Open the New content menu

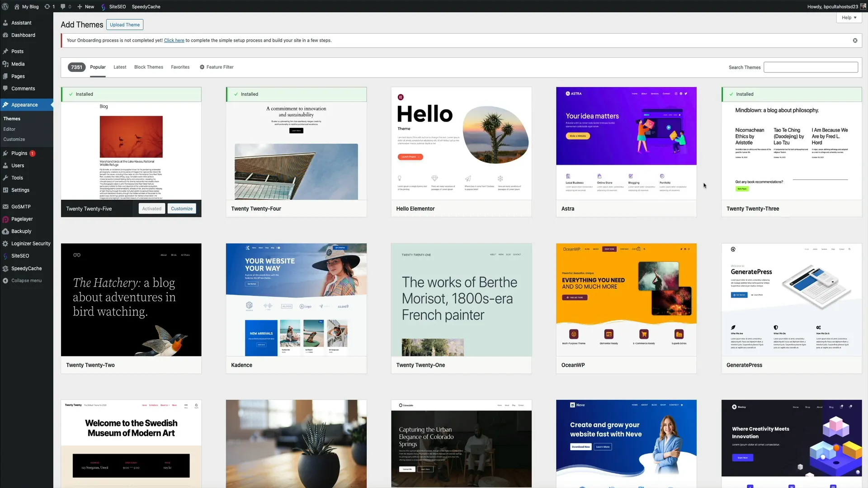point(85,6)
